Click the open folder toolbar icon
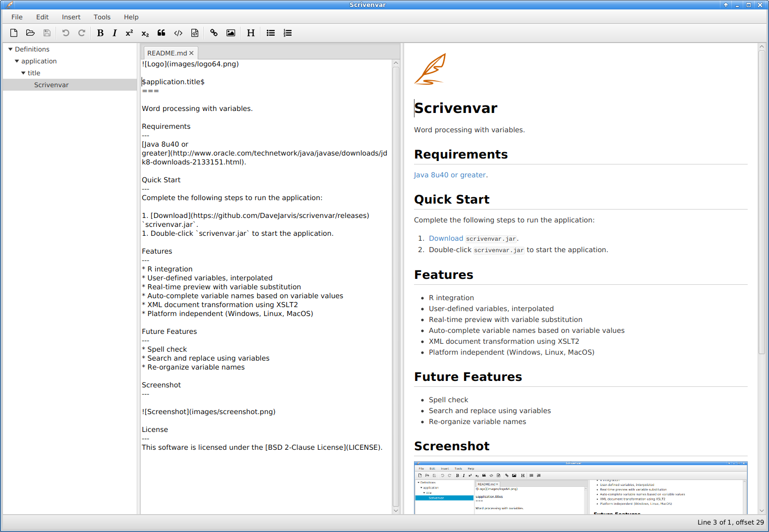This screenshot has height=532, width=769. (x=30, y=33)
